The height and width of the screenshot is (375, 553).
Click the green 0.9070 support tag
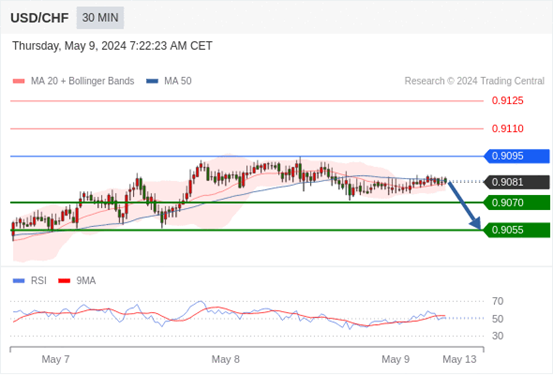pos(516,203)
